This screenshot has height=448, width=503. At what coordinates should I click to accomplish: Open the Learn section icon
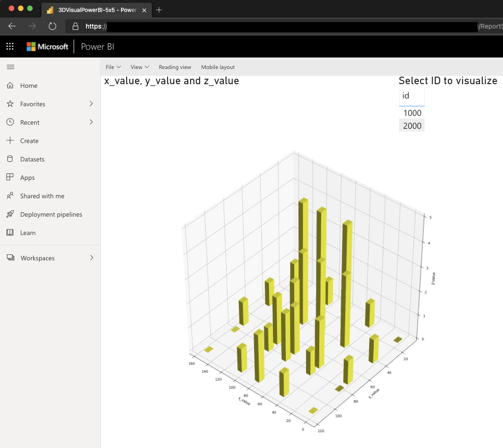(10, 233)
